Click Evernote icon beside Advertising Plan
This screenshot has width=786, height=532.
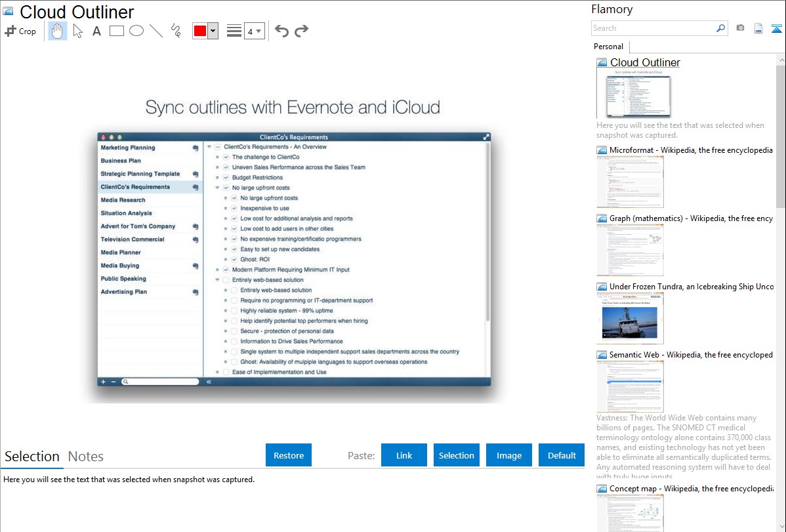(x=196, y=292)
